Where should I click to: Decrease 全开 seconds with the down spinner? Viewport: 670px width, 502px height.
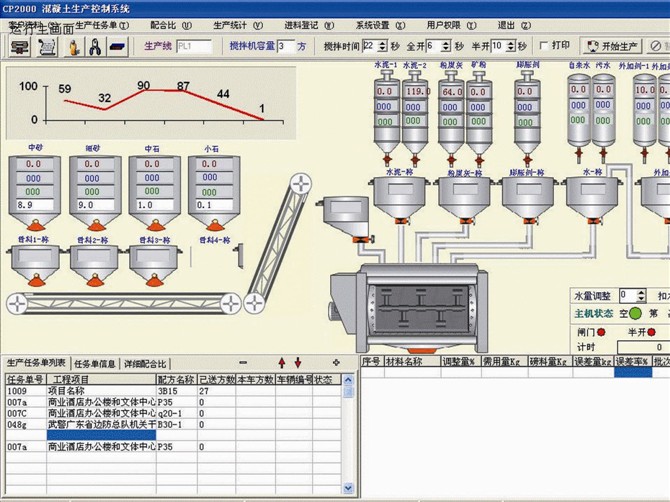(446, 49)
